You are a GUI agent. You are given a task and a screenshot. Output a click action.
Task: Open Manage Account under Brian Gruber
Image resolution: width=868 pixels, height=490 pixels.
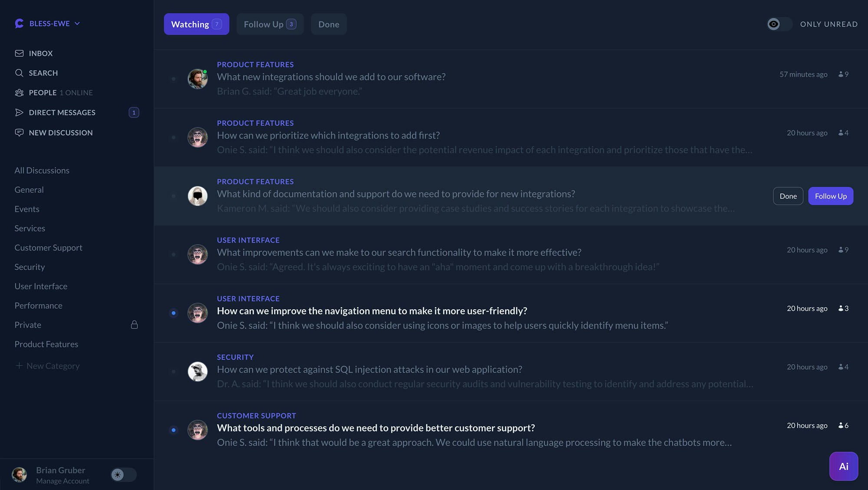[x=62, y=481]
